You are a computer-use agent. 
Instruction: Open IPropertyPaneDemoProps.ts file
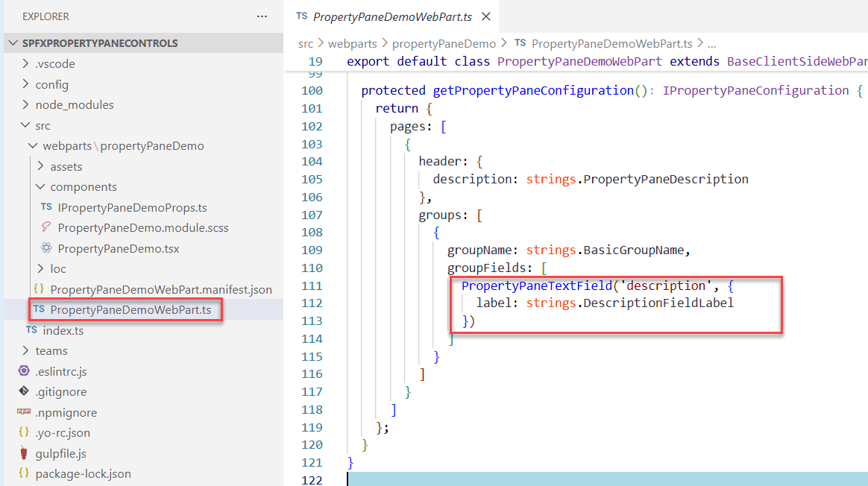pos(132,207)
